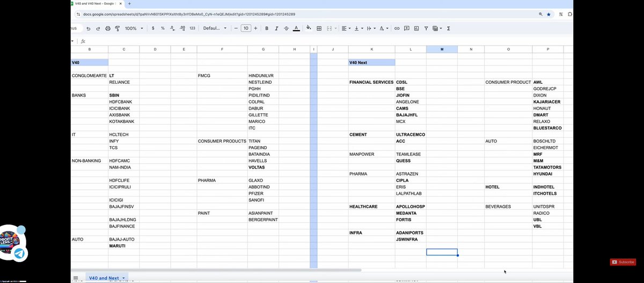Open the horizontal align dropdown
The width and height of the screenshot is (644, 283).
point(346,28)
